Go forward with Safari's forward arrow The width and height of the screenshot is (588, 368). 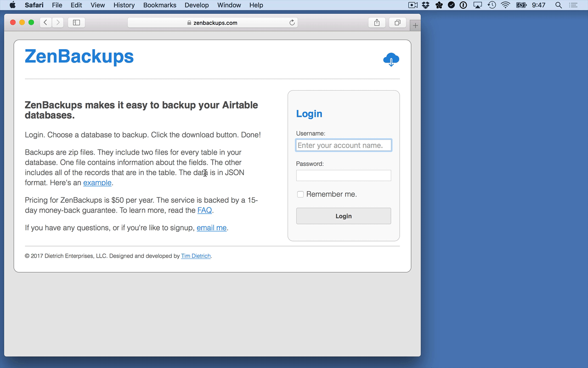(x=58, y=23)
